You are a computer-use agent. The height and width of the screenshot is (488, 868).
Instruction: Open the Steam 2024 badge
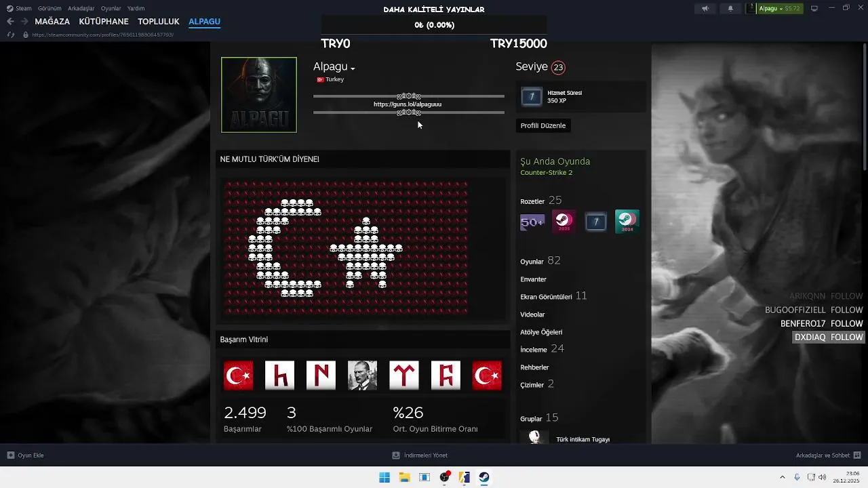coord(627,222)
